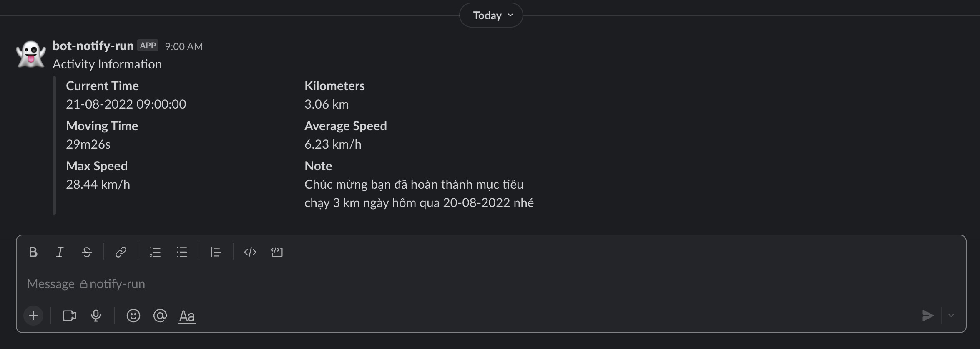Click the APP badge next to bot-notify-run
The image size is (980, 349).
[148, 45]
